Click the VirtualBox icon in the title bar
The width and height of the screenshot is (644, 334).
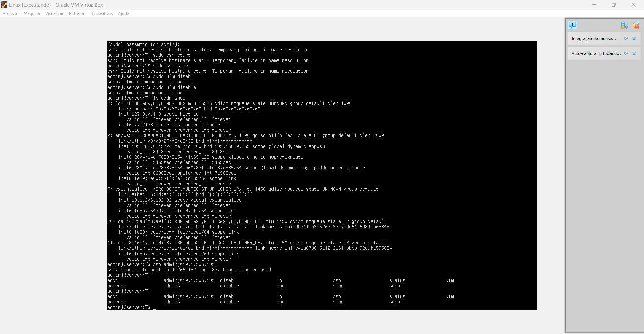(x=4, y=5)
